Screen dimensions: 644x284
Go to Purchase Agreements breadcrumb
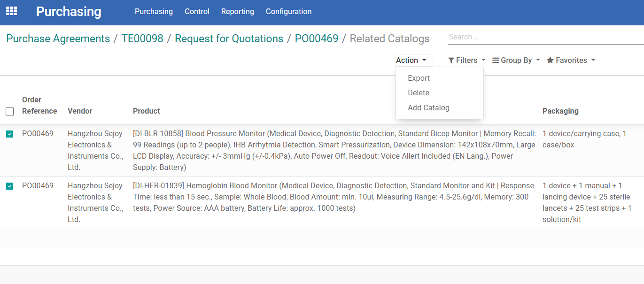click(x=58, y=38)
